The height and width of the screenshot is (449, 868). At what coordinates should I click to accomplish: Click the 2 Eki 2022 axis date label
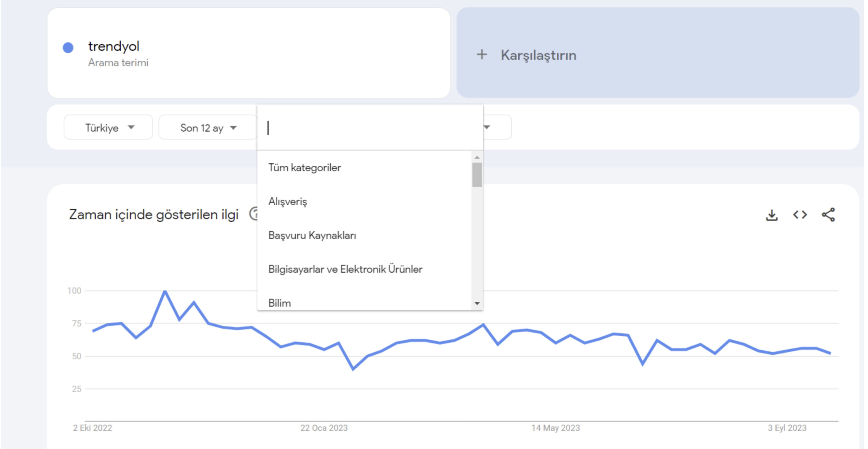[92, 428]
